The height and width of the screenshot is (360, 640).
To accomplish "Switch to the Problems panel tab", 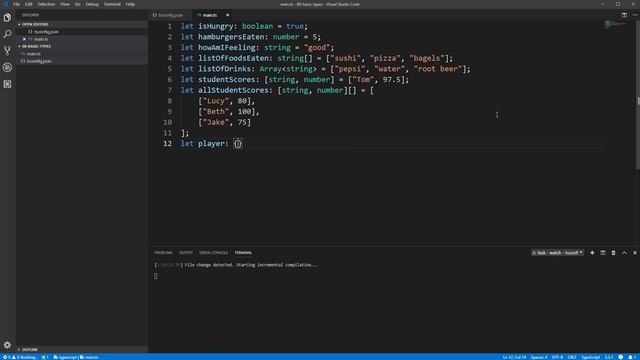I will pyautogui.click(x=163, y=253).
